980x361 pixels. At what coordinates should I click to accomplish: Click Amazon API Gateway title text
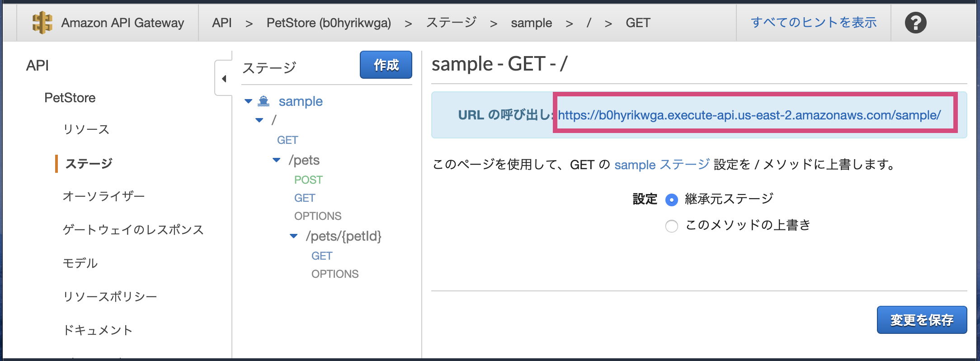122,23
